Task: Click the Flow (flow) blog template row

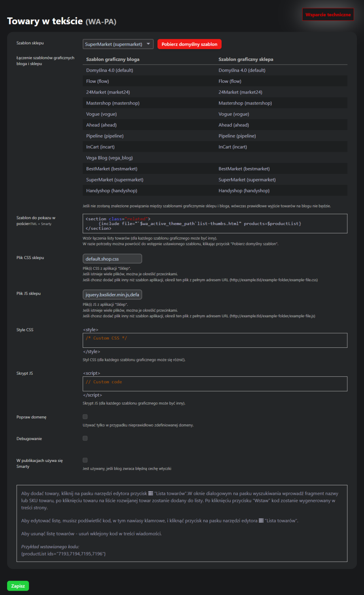Action: tap(98, 81)
